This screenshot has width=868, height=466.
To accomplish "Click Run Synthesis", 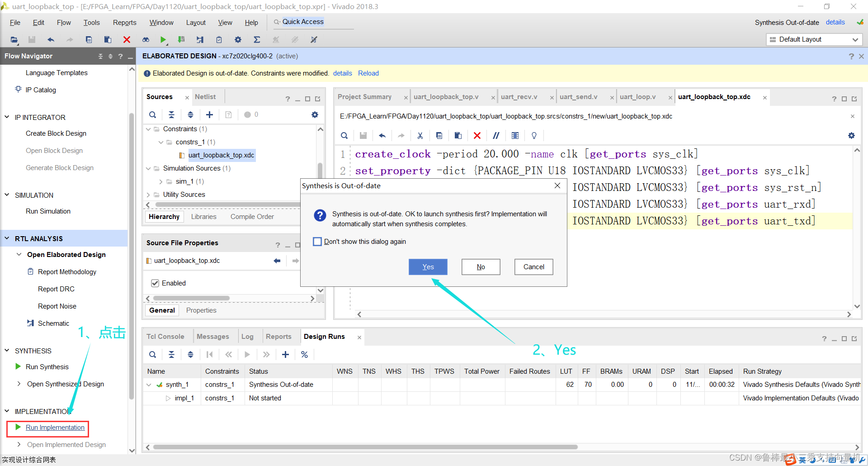I will coord(47,367).
